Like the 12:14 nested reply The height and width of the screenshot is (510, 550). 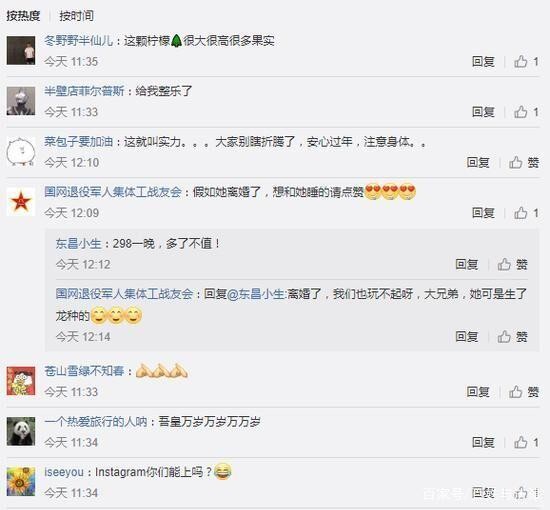coord(512,337)
